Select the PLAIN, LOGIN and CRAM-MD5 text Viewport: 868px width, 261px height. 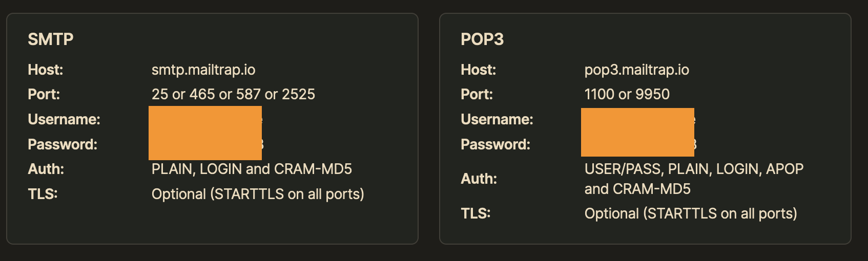point(252,169)
